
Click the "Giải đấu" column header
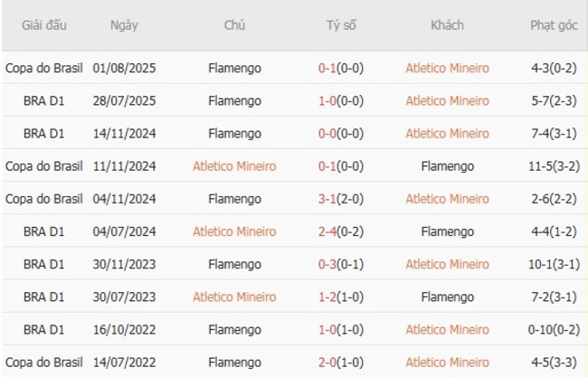(x=44, y=25)
